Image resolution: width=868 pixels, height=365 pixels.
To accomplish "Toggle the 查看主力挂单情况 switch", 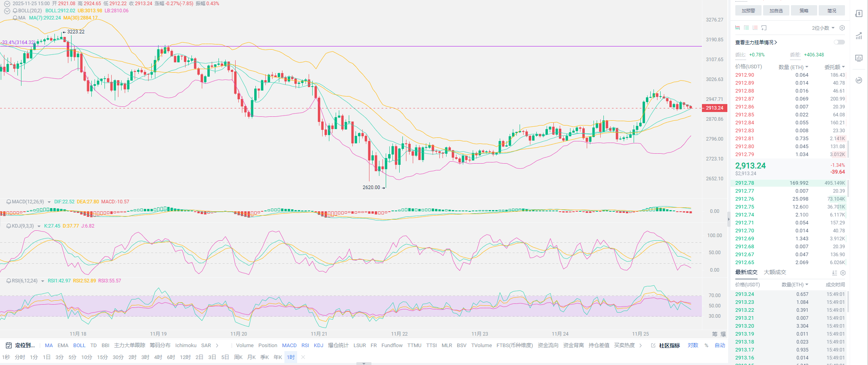I will click(x=839, y=42).
